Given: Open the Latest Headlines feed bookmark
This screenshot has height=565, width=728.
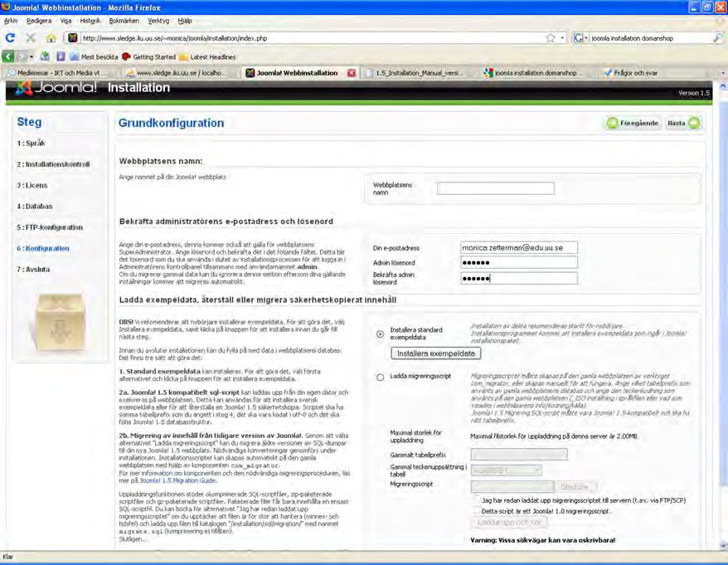Looking at the screenshot, I should (207, 56).
